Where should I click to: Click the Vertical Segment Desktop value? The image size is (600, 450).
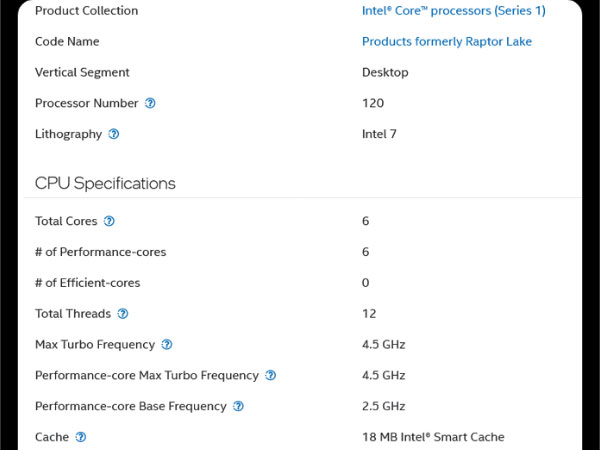point(385,72)
